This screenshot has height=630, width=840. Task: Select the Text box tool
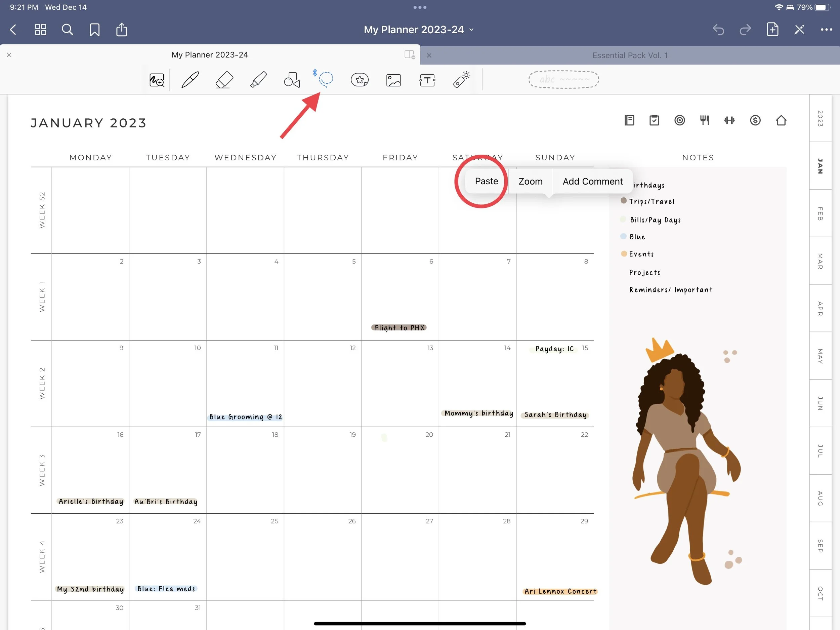click(x=427, y=80)
